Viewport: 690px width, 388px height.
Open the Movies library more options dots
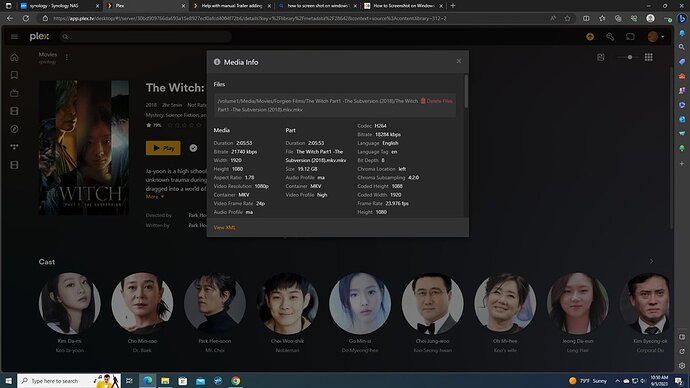tap(67, 57)
